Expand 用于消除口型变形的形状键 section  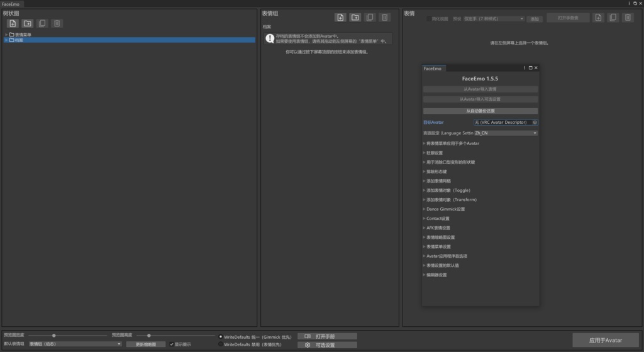424,162
